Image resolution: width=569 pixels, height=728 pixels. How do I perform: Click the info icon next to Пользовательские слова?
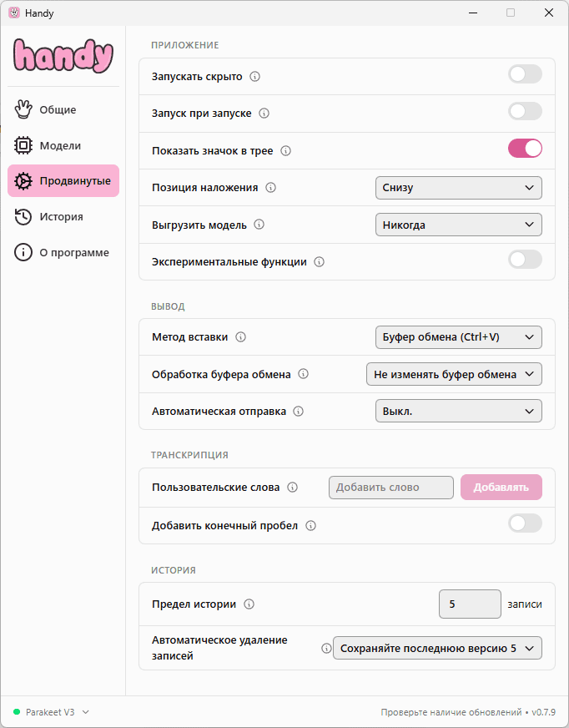(292, 488)
